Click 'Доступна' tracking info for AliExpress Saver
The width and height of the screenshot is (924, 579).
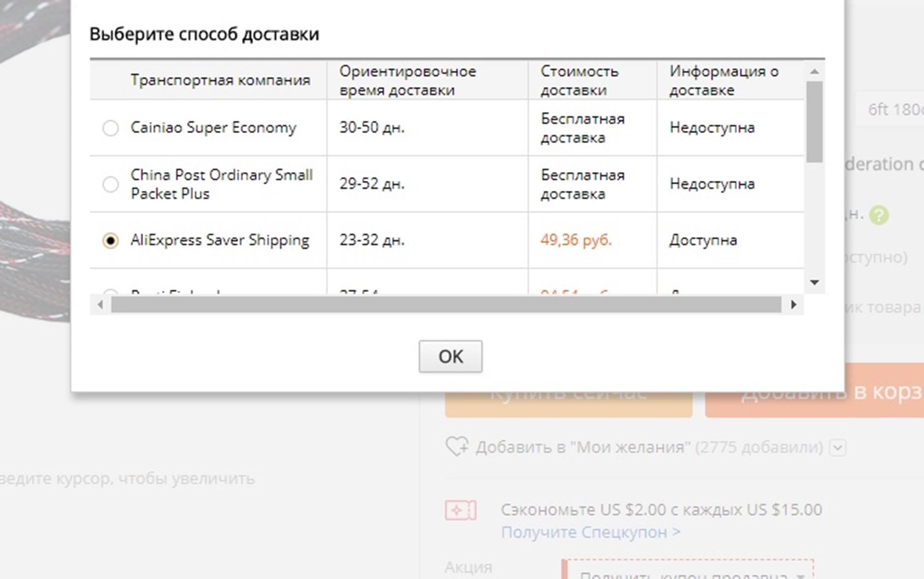[703, 240]
